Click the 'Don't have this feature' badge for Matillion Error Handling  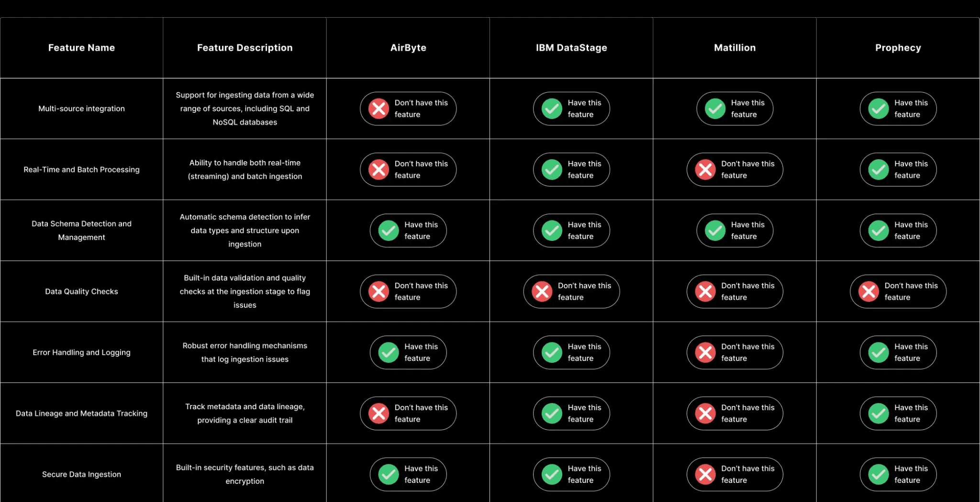point(735,352)
